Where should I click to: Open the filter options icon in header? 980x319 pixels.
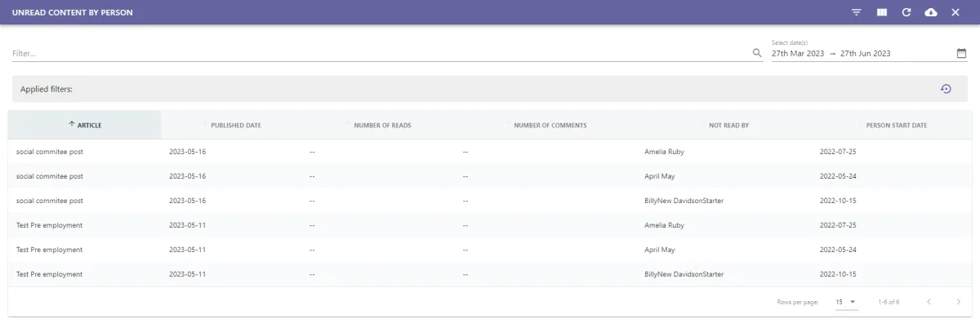click(x=857, y=12)
